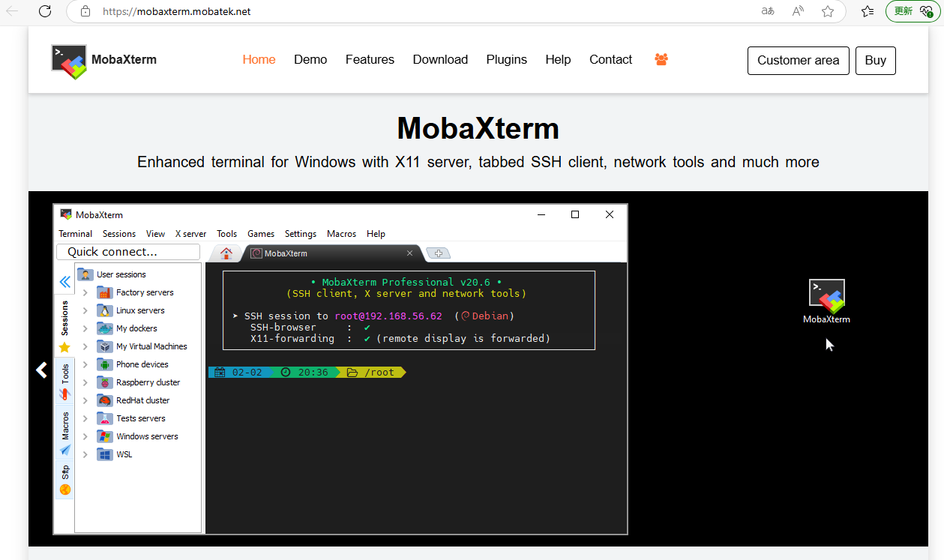Viewport: 944px width, 560px height.
Task: Click the Buy button
Action: pyautogui.click(x=875, y=61)
